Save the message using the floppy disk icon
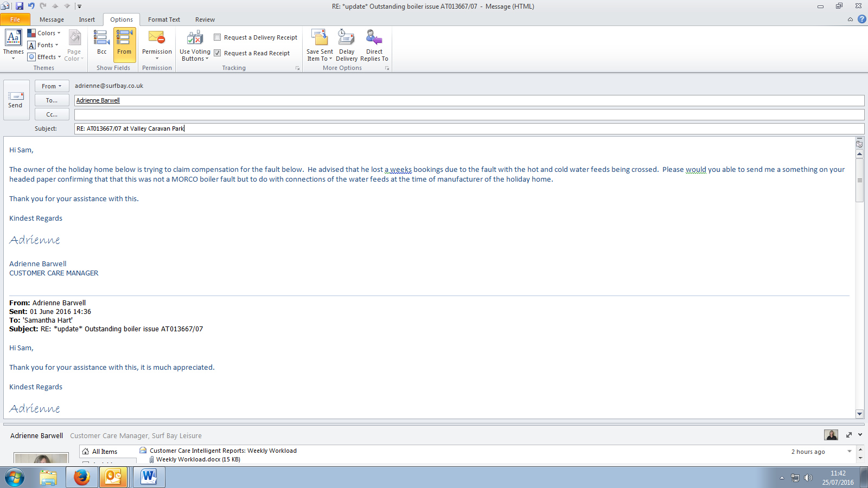Screen dimensions: 868x488 pos(20,6)
